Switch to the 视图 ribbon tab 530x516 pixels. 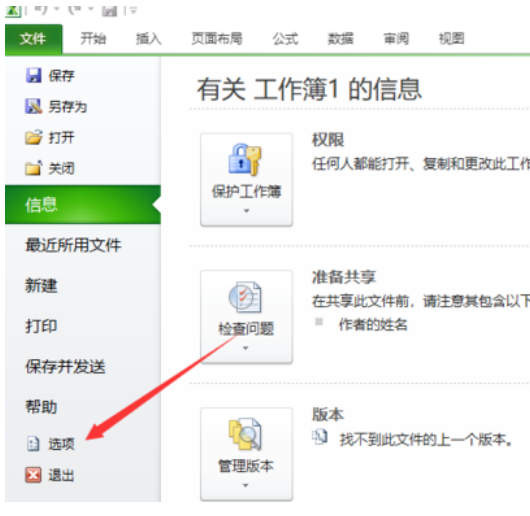pos(451,39)
